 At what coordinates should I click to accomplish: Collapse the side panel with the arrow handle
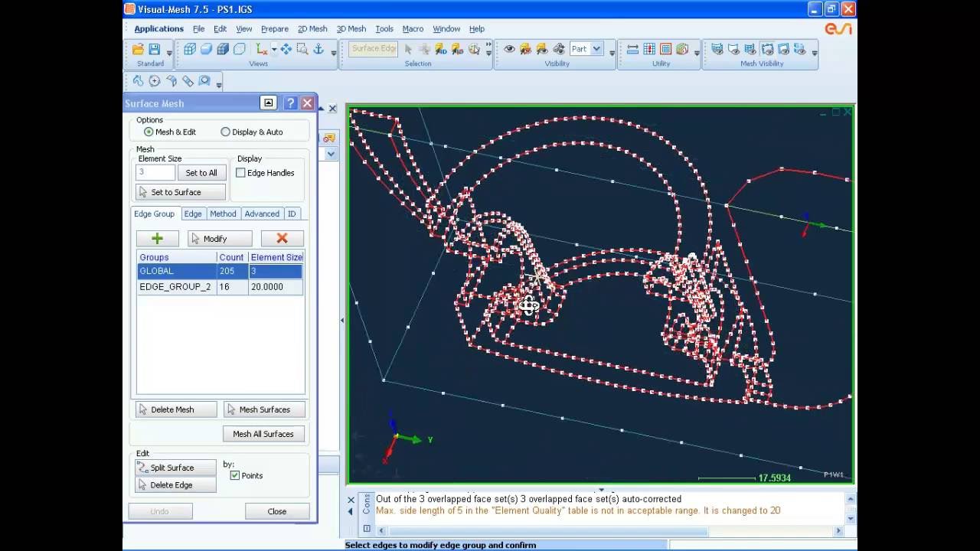click(341, 320)
